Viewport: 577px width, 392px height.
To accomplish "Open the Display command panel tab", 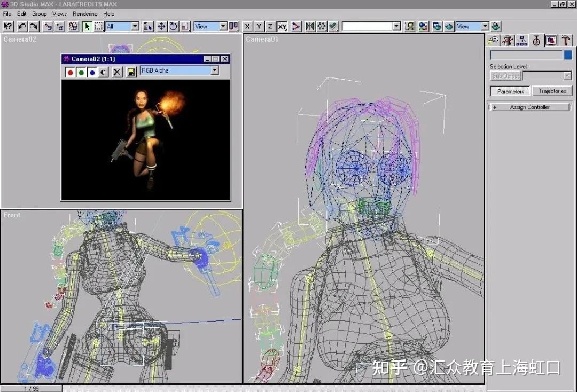I will coord(550,40).
